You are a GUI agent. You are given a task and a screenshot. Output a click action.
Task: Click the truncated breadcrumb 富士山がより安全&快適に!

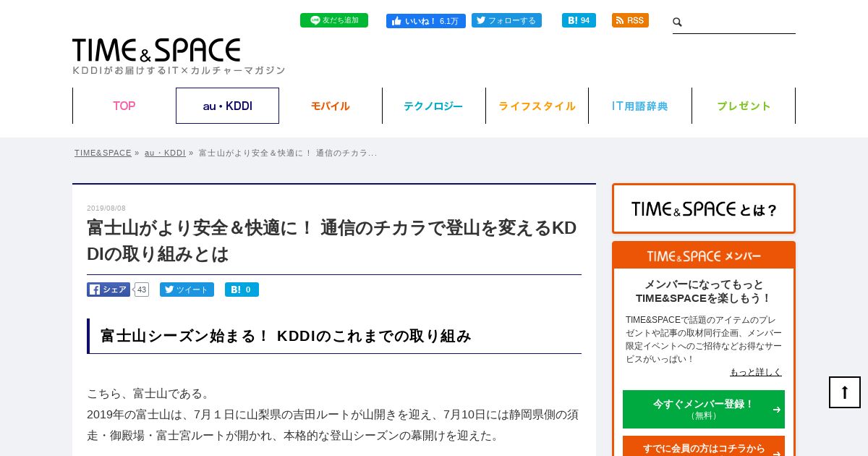[288, 153]
